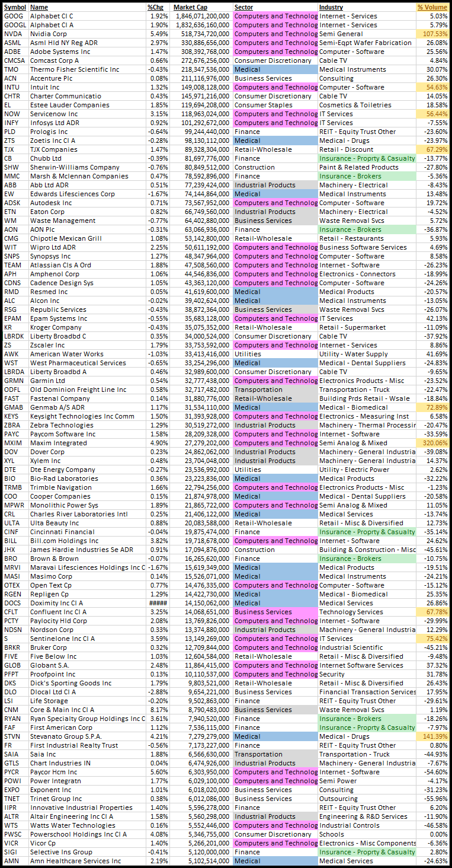Screen dimensions: 452x868
Task: Click the Infosys Ltd ADR name cell
Action: tap(87, 123)
